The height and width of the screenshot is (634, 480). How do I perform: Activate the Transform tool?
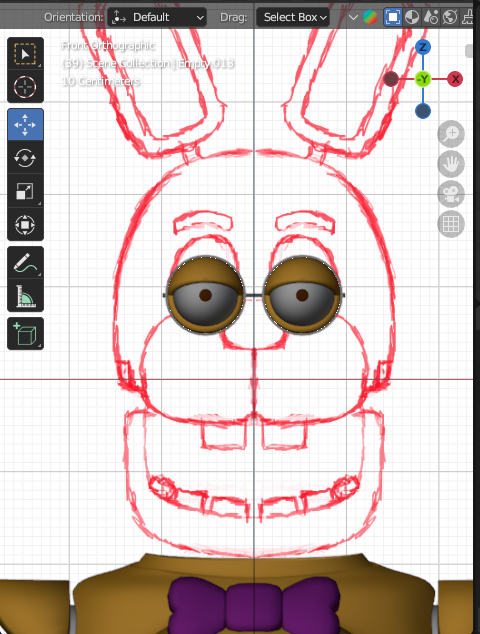coord(25,224)
